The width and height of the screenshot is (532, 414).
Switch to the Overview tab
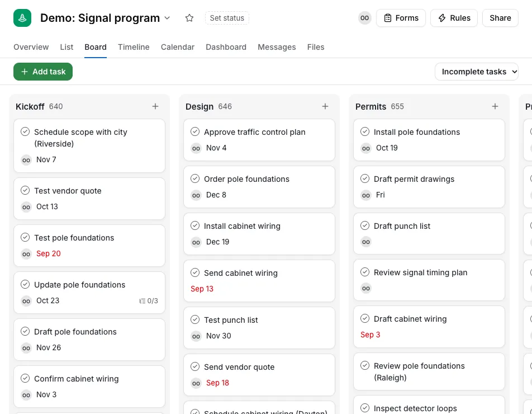coord(31,47)
